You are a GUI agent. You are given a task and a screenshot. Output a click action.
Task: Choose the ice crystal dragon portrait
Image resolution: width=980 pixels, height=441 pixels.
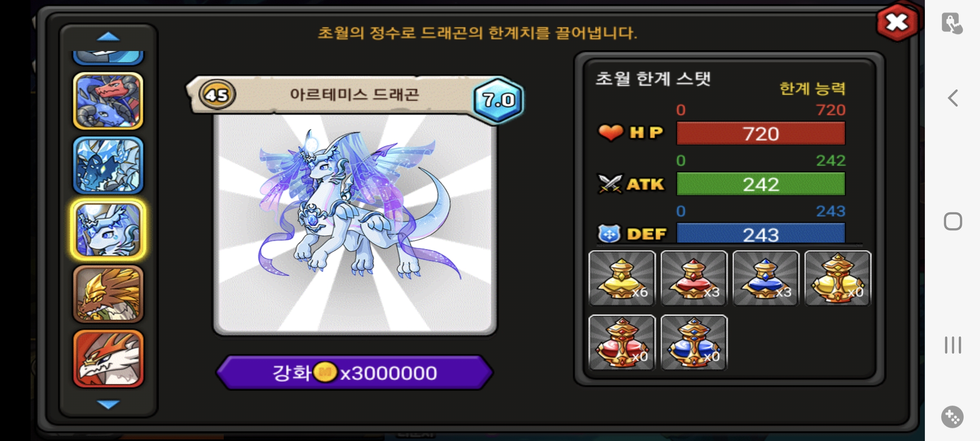click(x=108, y=165)
